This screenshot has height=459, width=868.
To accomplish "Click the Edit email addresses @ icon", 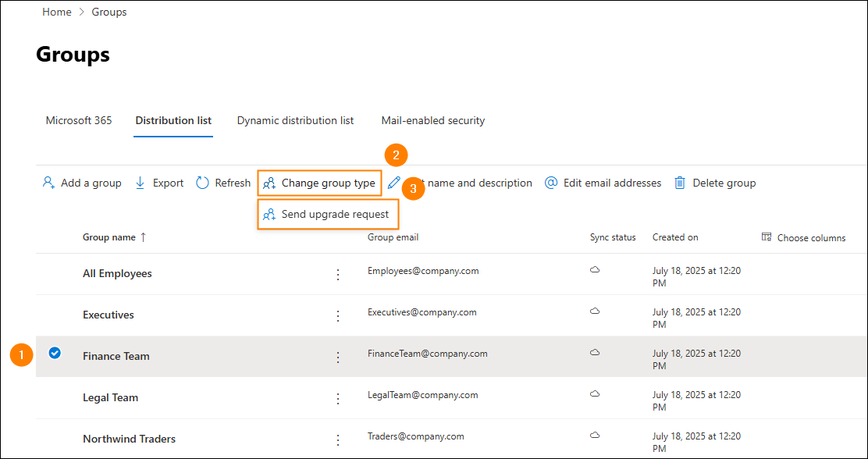I will (551, 183).
